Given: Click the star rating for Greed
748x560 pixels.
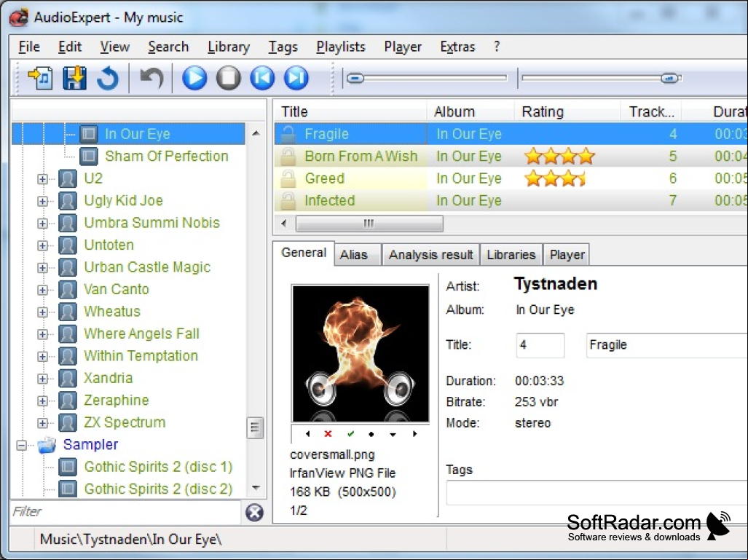Looking at the screenshot, I should tap(555, 178).
